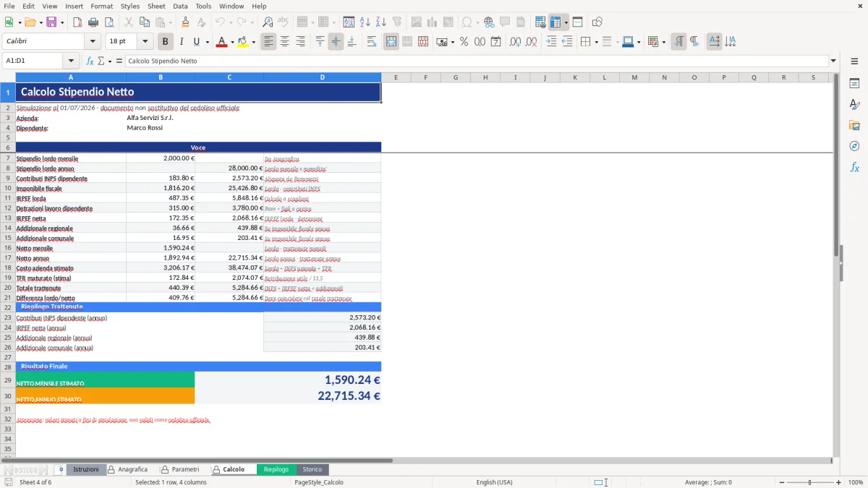868x488 pixels.
Task: Export directly as PDF
Action: (x=77, y=22)
